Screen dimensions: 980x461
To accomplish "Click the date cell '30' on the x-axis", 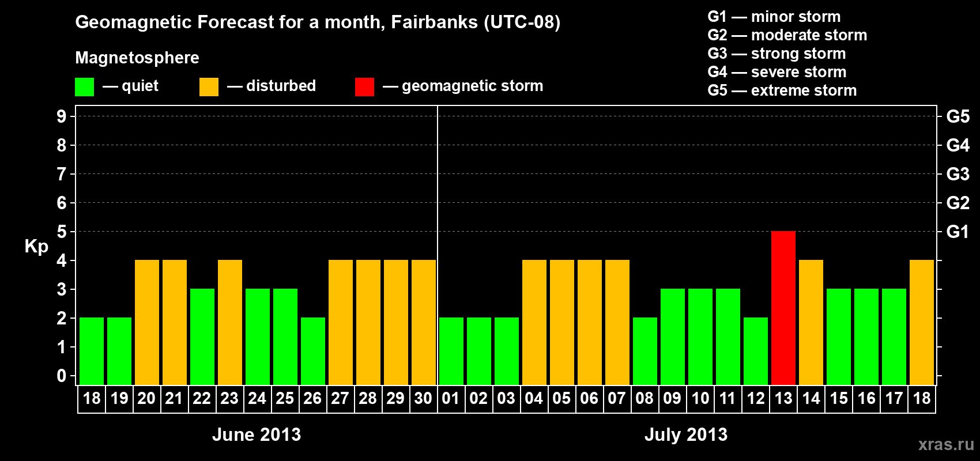I will click(x=424, y=399).
